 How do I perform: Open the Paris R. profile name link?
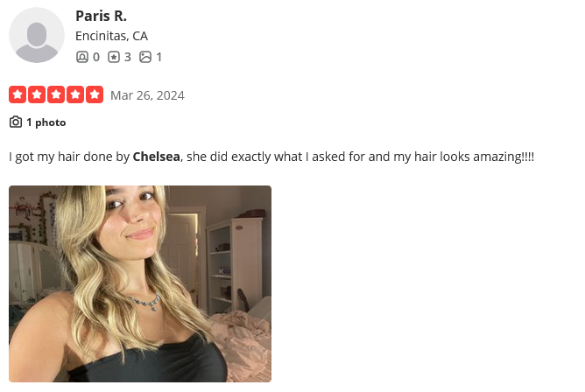(x=101, y=16)
